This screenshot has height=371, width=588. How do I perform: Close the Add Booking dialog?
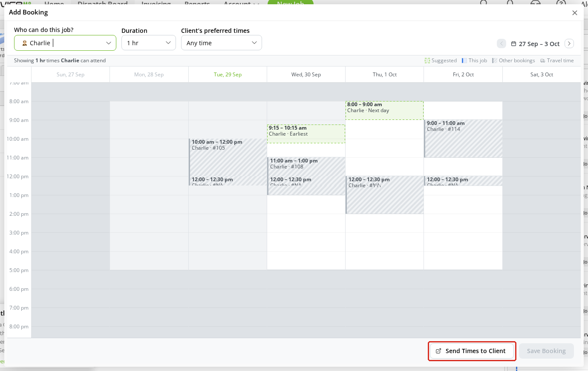(574, 13)
